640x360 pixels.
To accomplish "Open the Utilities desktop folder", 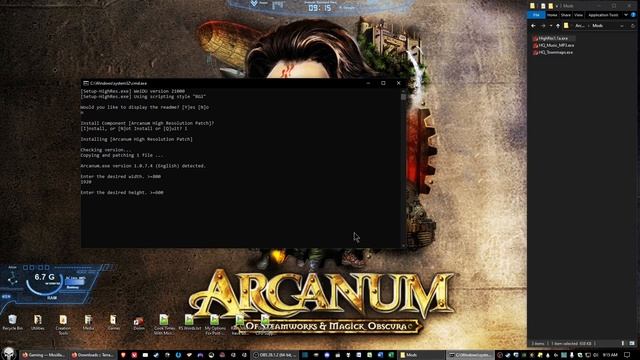I will point(38,322).
